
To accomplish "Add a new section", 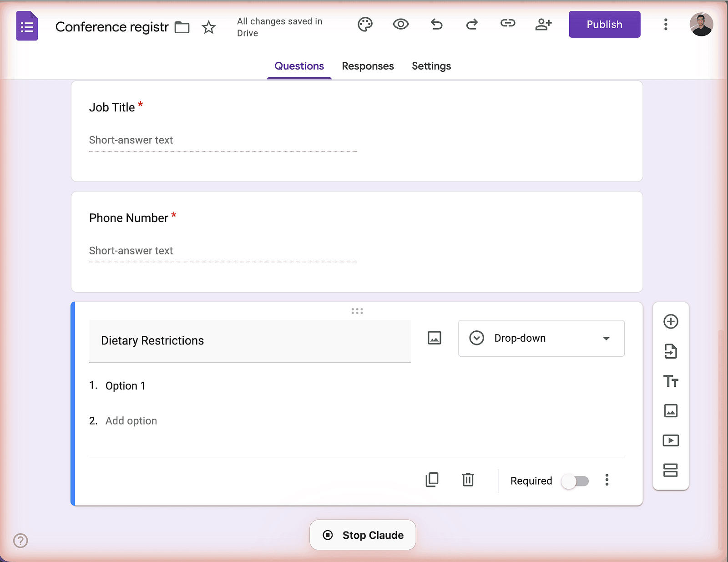I will tap(670, 471).
